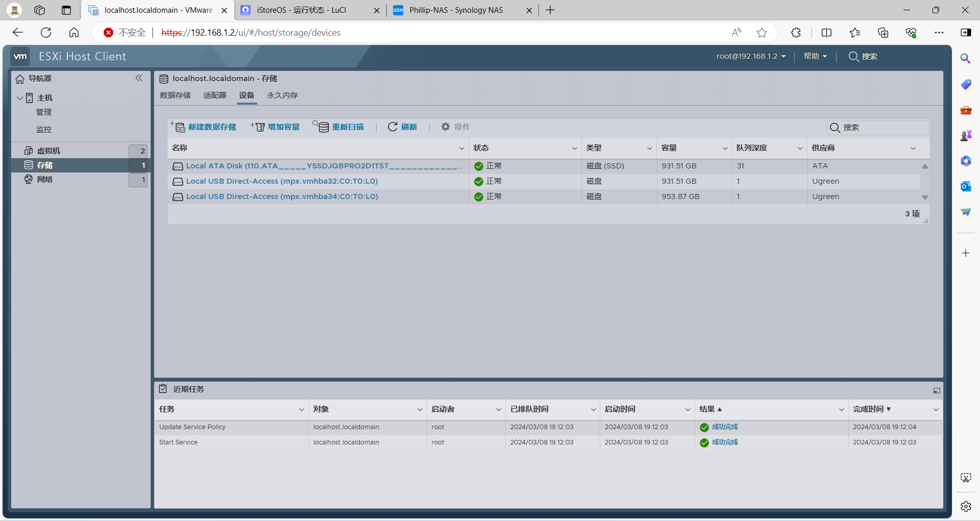This screenshot has width=980, height=521.
Task: Open the Name column dropdown arrow
Action: [x=461, y=148]
